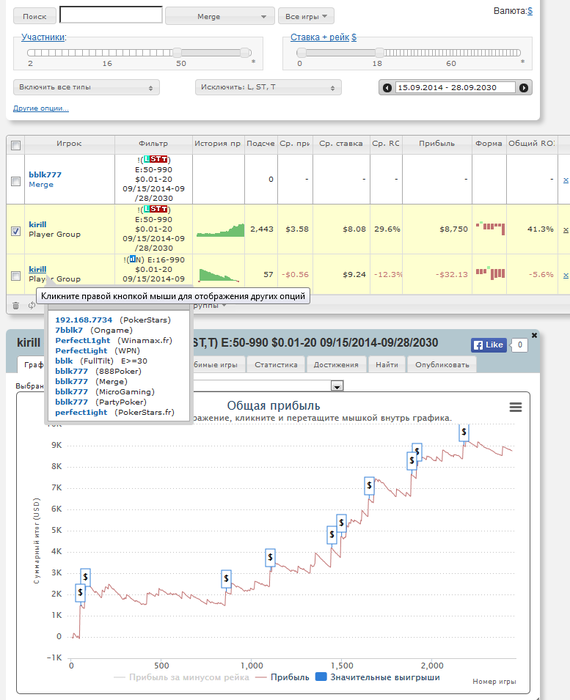Open the Merge network dropdown

[220, 16]
